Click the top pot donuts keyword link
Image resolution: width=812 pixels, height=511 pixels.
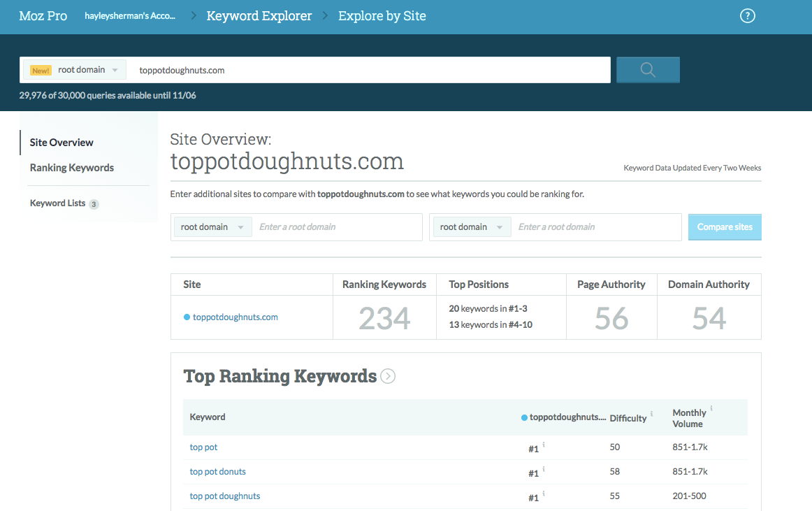pyautogui.click(x=218, y=472)
